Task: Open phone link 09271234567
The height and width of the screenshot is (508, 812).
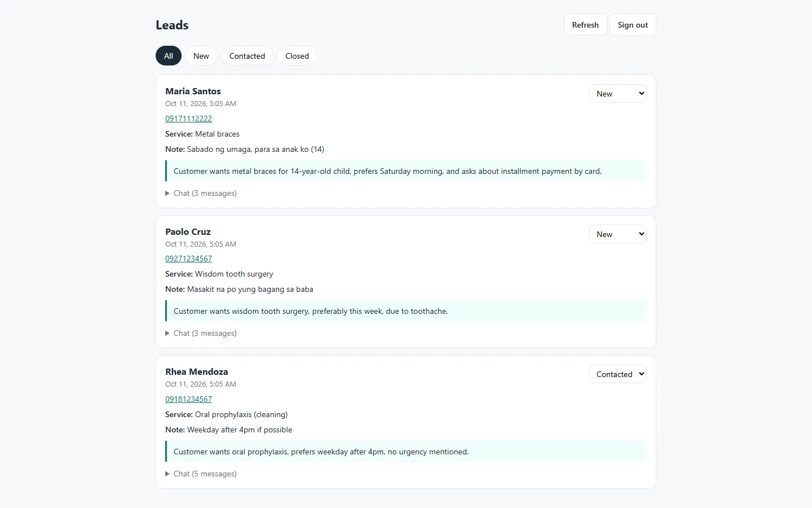Action: click(189, 259)
